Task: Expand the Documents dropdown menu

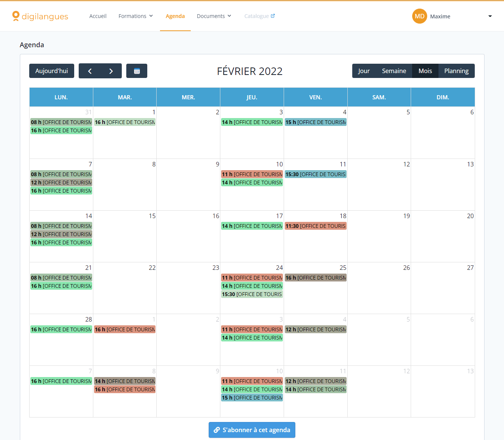Action: tap(214, 16)
